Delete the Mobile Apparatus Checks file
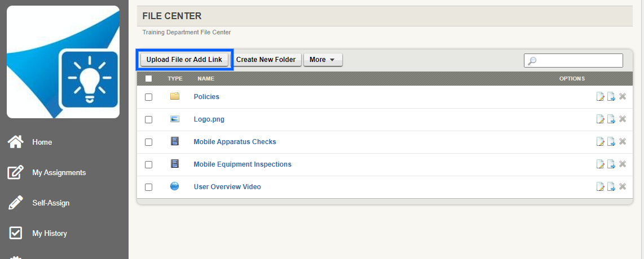This screenshot has width=644, height=259. (623, 141)
